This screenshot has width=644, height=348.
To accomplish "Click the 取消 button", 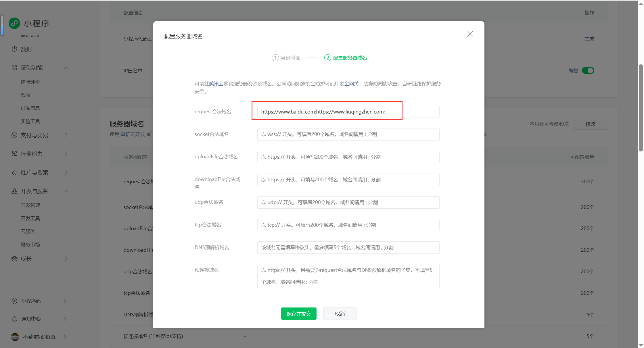I will 340,314.
